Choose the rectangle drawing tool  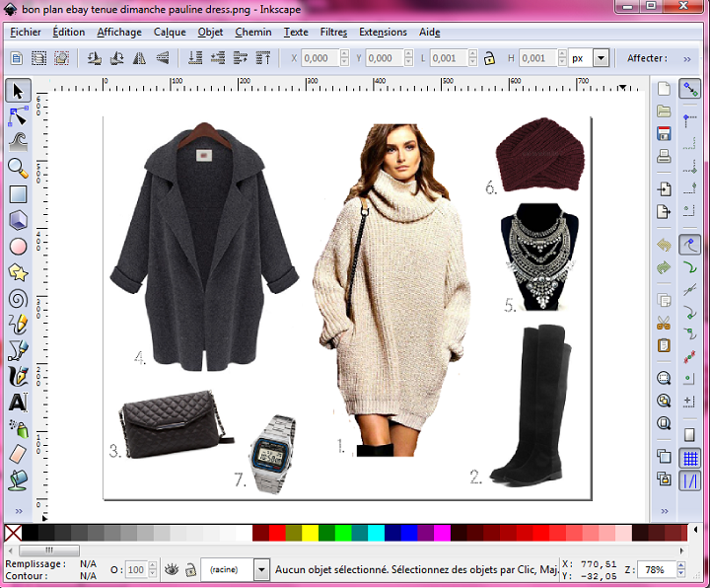point(17,193)
